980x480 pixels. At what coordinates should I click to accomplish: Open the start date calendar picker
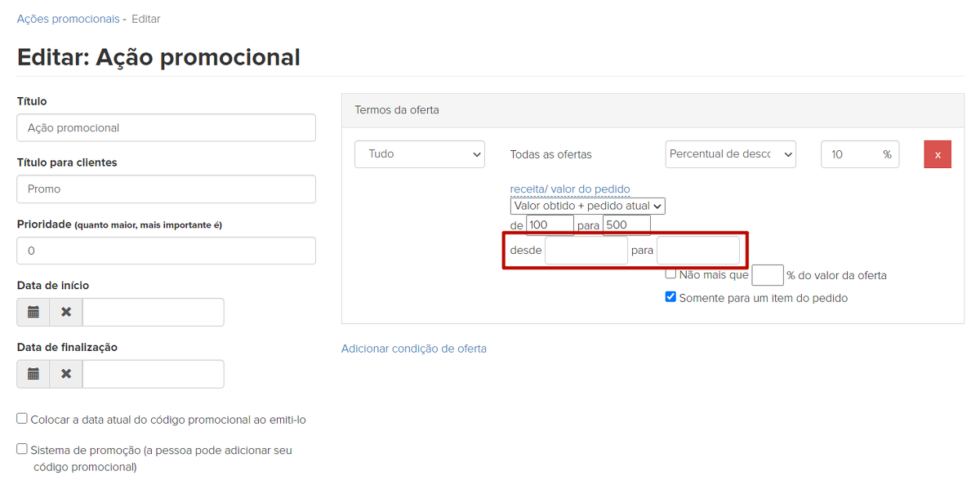click(33, 312)
